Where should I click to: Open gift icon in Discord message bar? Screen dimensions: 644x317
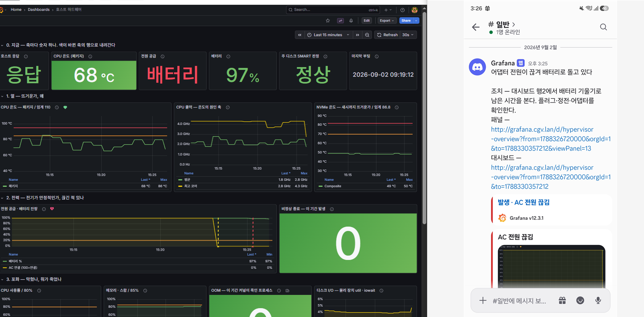562,301
